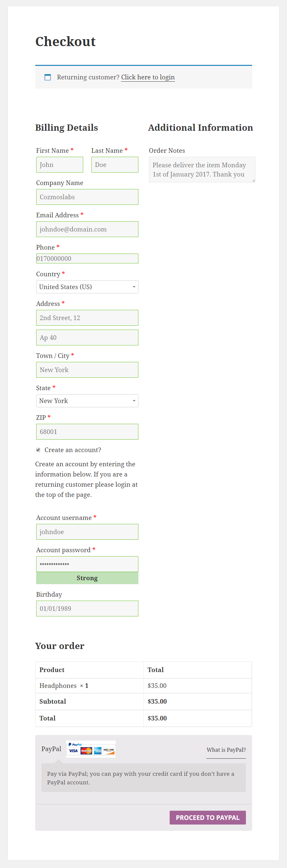Click the Phone number field
This screenshot has height=868, width=287.
[87, 258]
